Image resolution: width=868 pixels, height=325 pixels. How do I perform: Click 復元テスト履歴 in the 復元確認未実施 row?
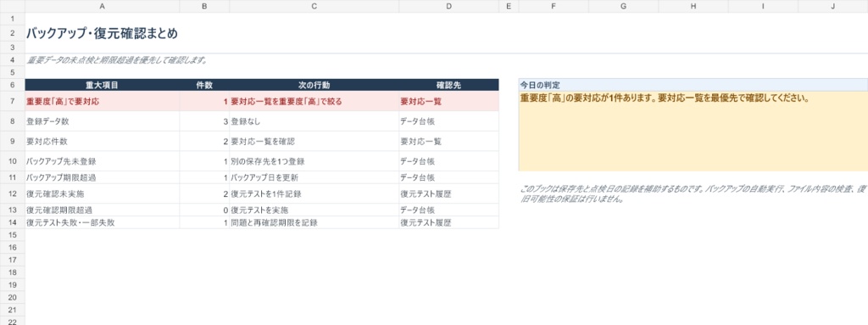[x=448, y=194]
